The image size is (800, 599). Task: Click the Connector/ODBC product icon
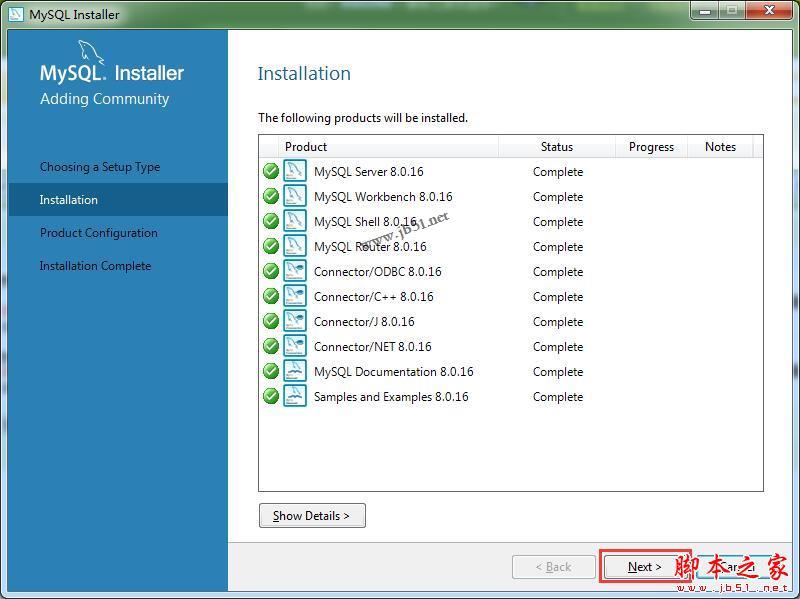pyautogui.click(x=294, y=271)
